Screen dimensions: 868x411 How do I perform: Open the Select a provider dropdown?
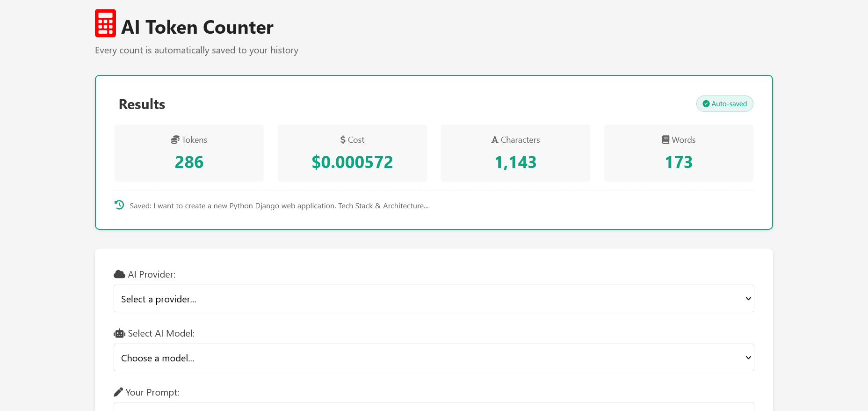[433, 298]
